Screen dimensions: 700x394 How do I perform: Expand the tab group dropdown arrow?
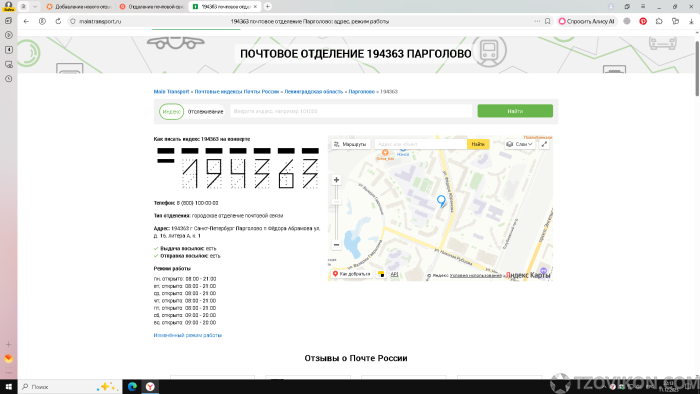35,7
